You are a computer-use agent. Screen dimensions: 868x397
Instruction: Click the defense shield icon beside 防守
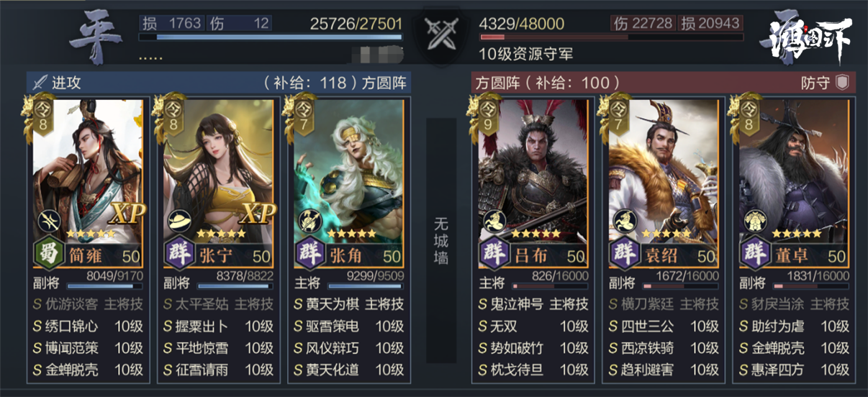click(842, 83)
